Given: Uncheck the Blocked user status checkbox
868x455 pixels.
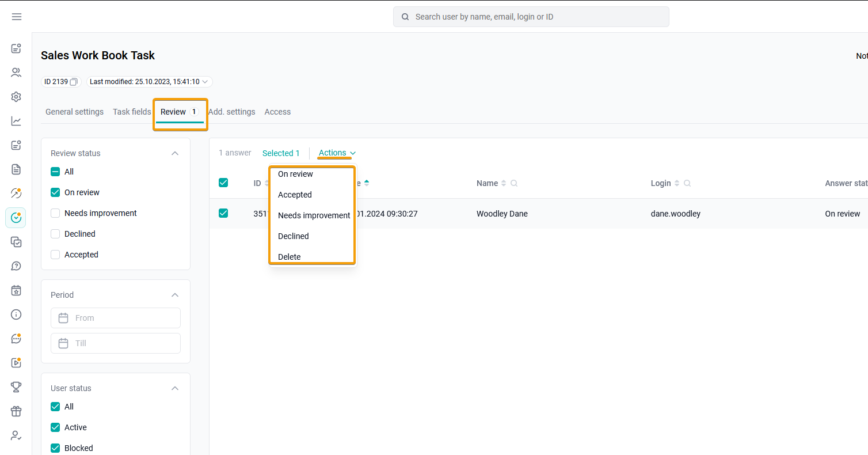Looking at the screenshot, I should coord(55,448).
